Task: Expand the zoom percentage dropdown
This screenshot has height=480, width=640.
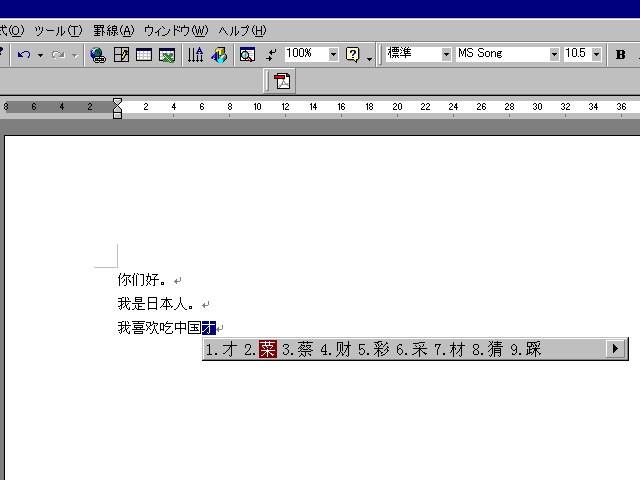Action: [333, 54]
